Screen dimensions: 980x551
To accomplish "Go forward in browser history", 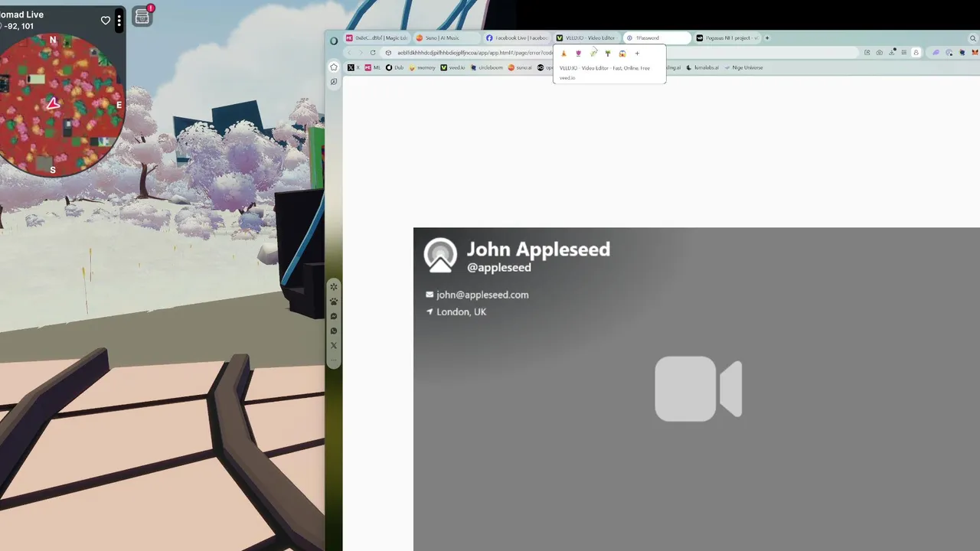I will click(361, 53).
